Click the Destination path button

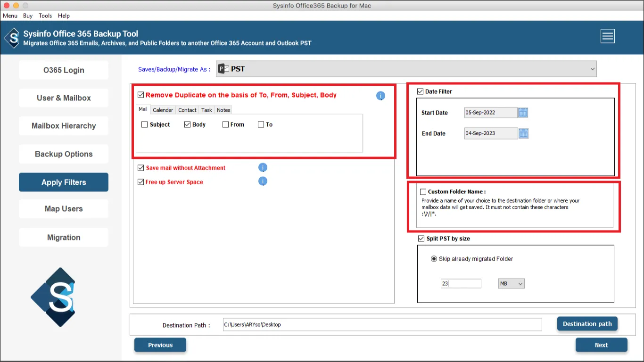coord(587,324)
